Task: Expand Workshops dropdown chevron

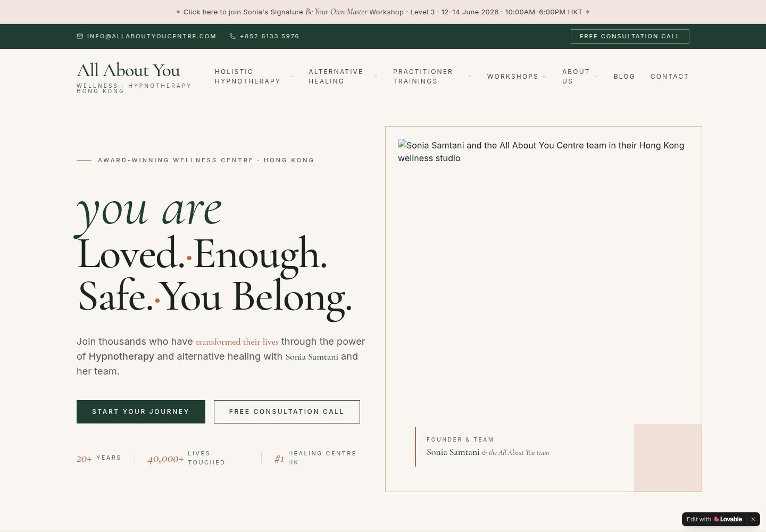Action: tap(544, 77)
